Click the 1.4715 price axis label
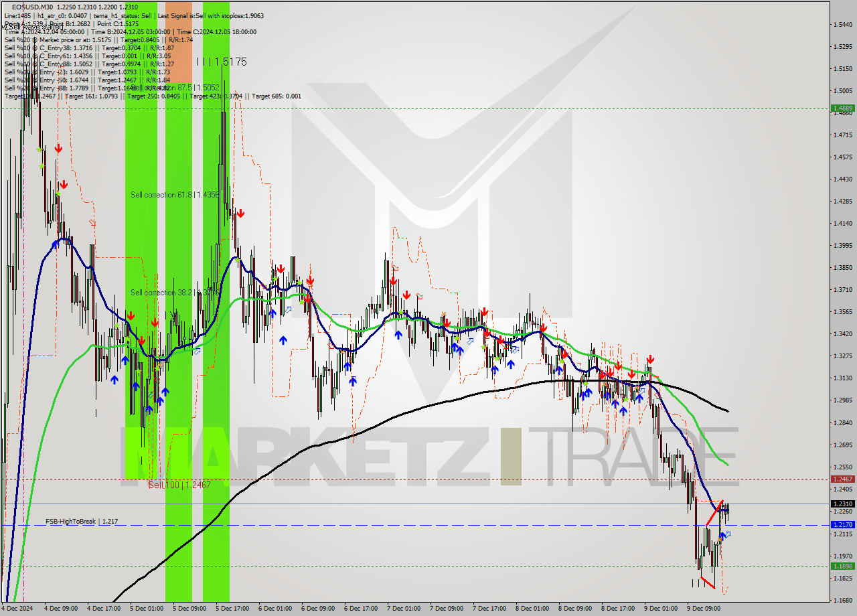 coord(842,135)
